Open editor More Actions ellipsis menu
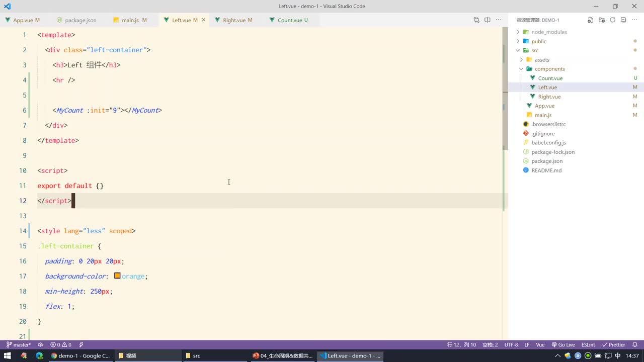 (x=499, y=20)
